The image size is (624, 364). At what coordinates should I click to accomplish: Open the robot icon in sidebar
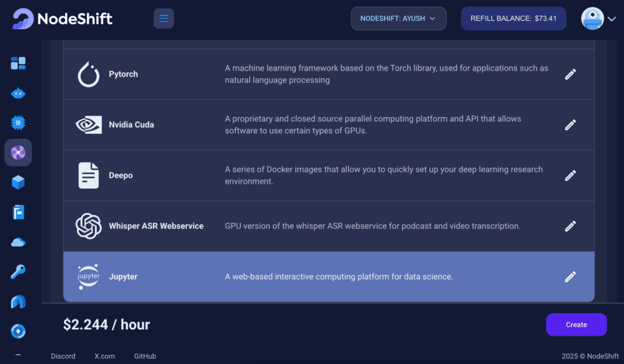tap(18, 93)
